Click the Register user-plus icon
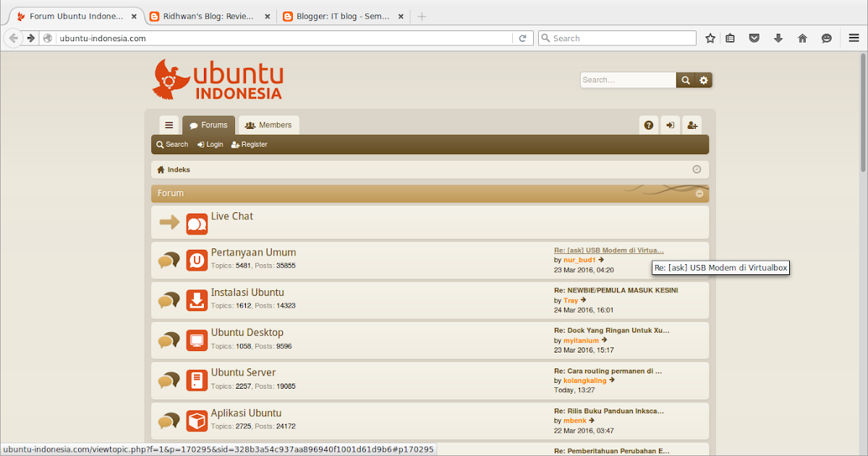The width and height of the screenshot is (868, 456). 692,124
